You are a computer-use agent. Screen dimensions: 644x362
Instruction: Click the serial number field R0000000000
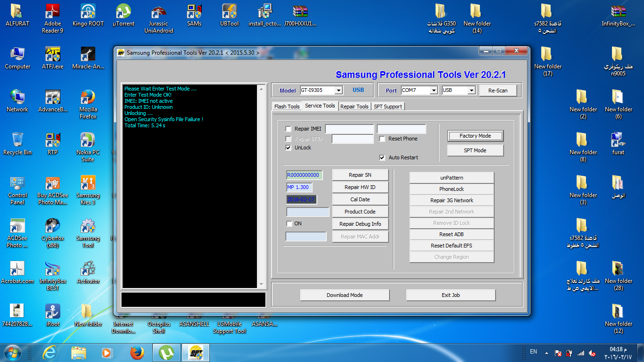(305, 175)
